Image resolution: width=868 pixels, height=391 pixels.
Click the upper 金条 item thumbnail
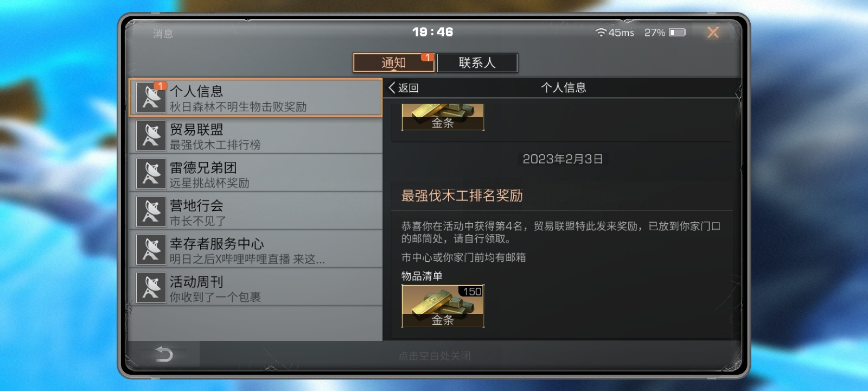pos(443,117)
